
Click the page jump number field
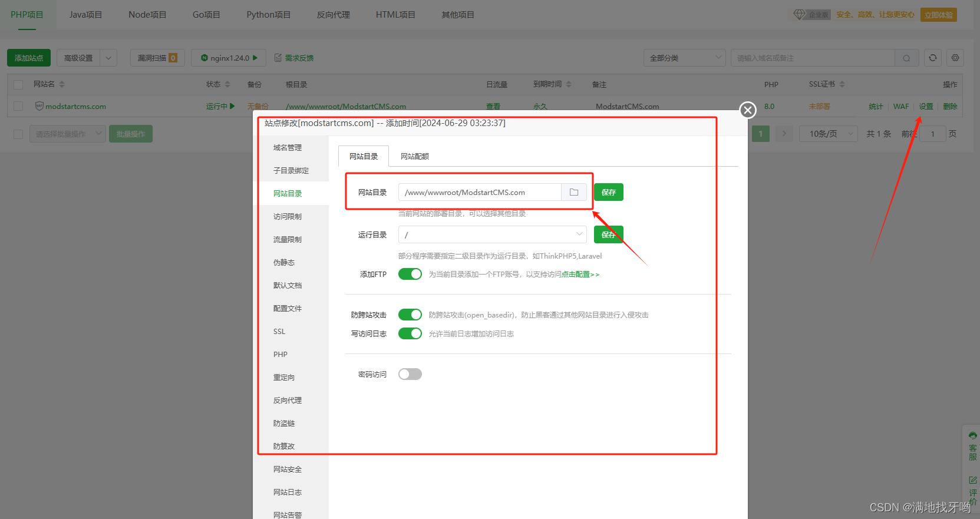(x=933, y=134)
